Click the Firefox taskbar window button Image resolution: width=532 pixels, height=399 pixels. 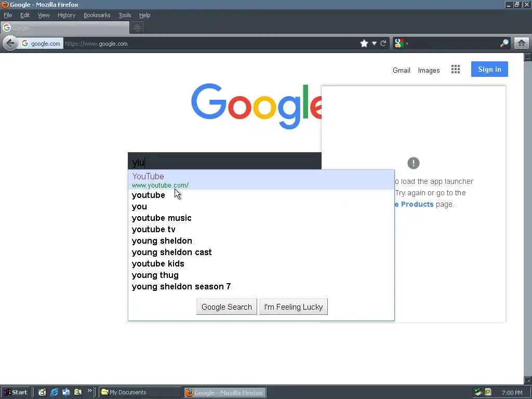tap(225, 392)
